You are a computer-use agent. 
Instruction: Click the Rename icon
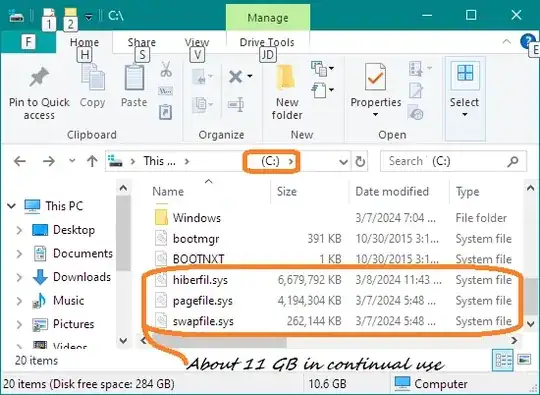pyautogui.click(x=236, y=104)
